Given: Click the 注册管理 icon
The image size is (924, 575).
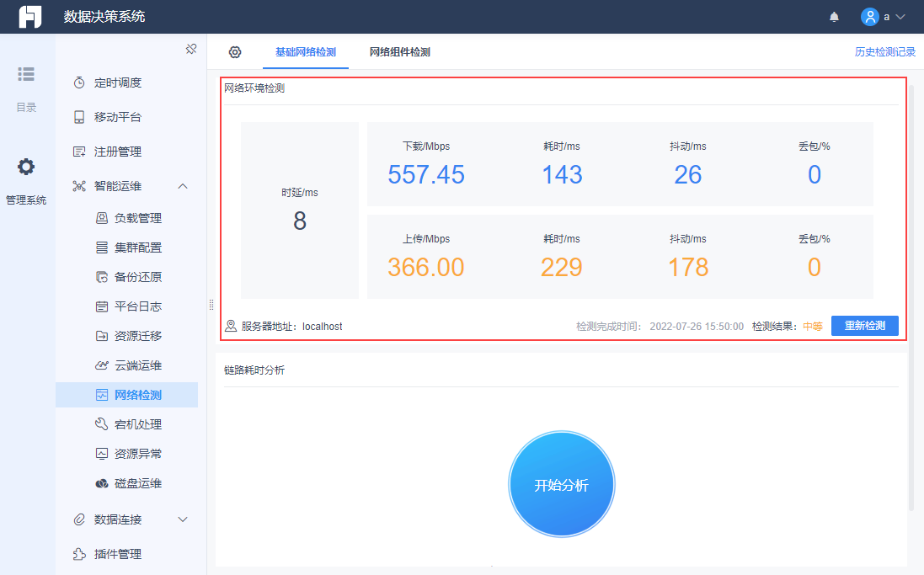Looking at the screenshot, I should point(79,152).
